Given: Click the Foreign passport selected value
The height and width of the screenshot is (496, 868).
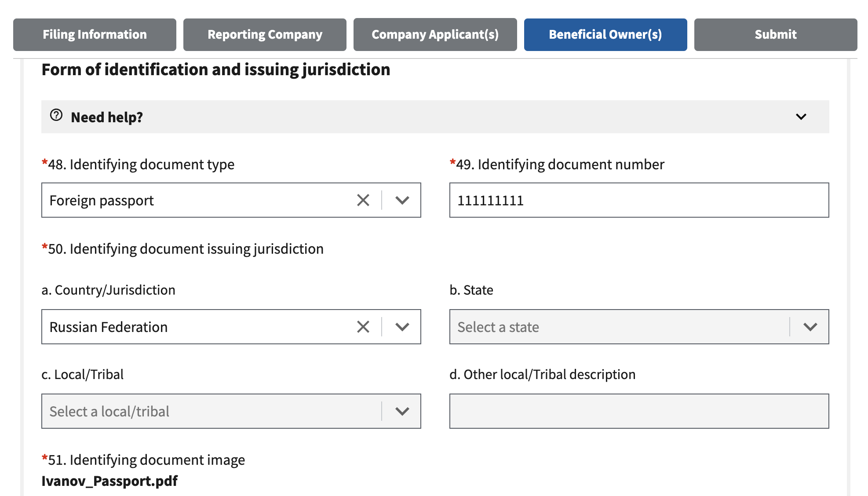Looking at the screenshot, I should click(102, 201).
